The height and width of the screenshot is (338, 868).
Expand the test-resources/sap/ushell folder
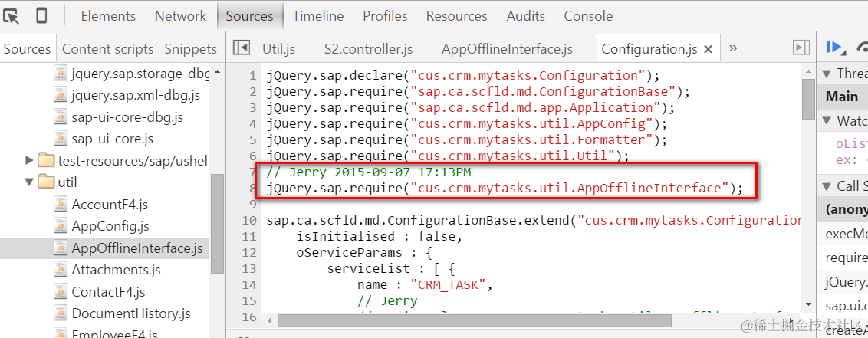pos(30,161)
